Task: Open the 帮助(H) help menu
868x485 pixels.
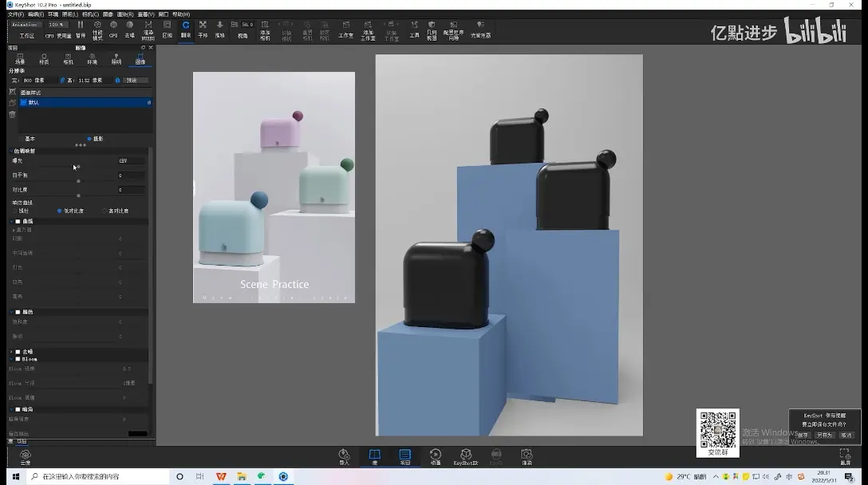Action: 181,14
